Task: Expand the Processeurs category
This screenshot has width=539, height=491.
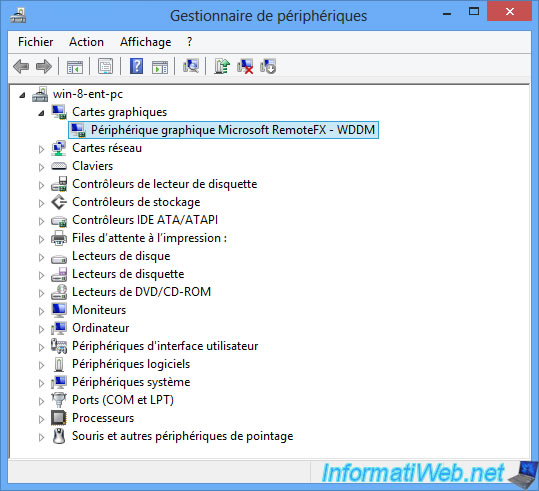Action: 41,419
